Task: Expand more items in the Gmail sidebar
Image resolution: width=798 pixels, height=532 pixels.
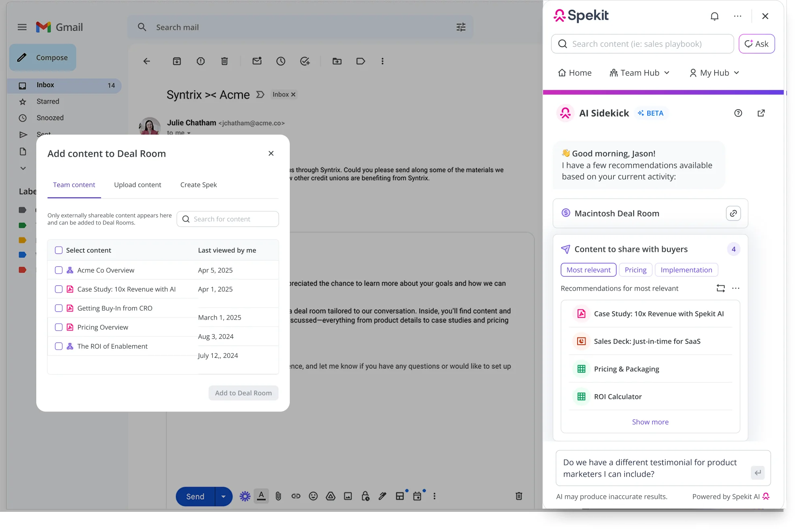Action: pyautogui.click(x=23, y=168)
